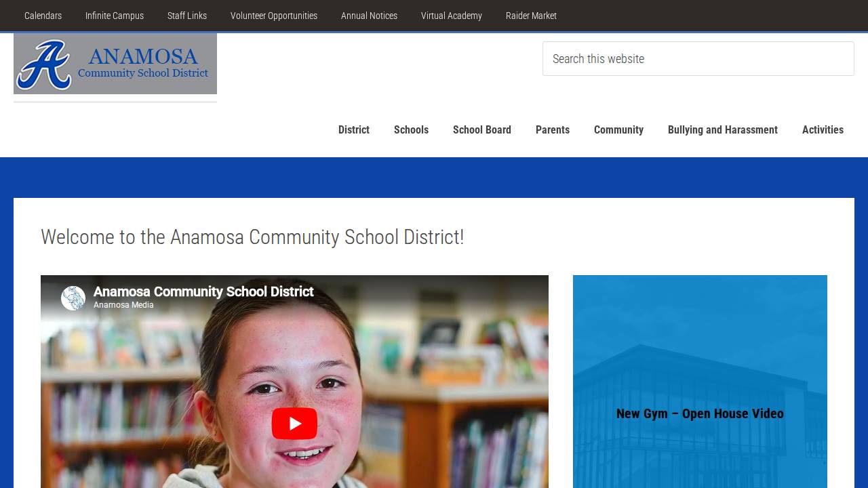Open the YouTube video title link

pos(203,291)
